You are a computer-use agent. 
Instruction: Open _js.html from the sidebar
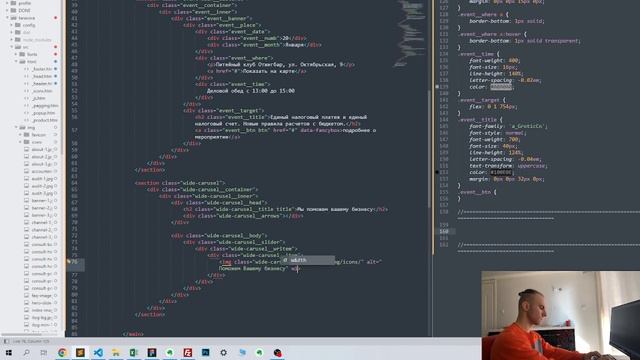click(39, 98)
